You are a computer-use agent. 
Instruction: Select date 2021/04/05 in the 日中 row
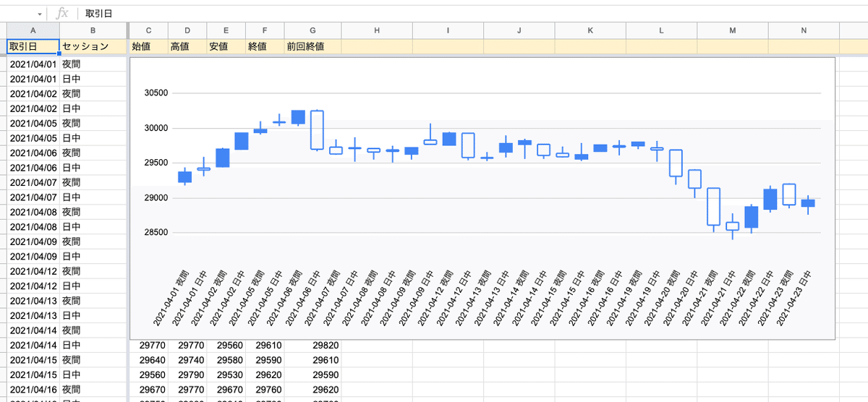[x=33, y=138]
